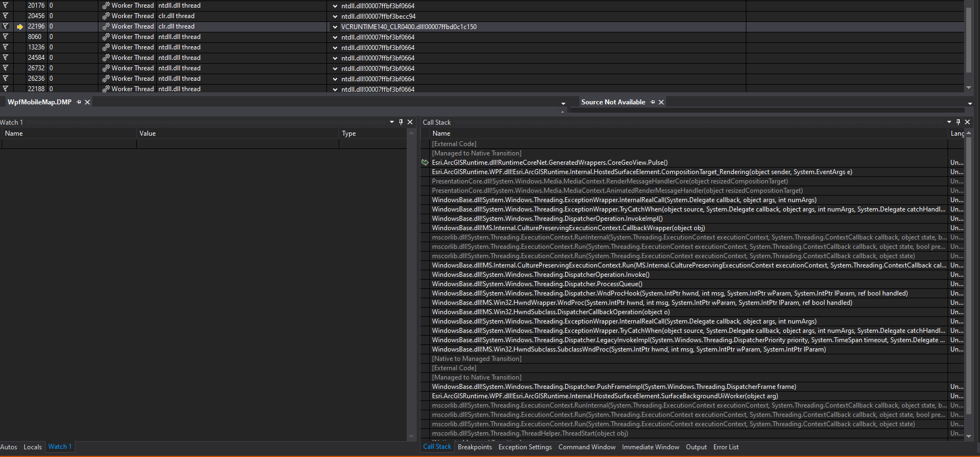This screenshot has height=457, width=980.
Task: Close the Source Not Available tab
Action: pyautogui.click(x=661, y=102)
